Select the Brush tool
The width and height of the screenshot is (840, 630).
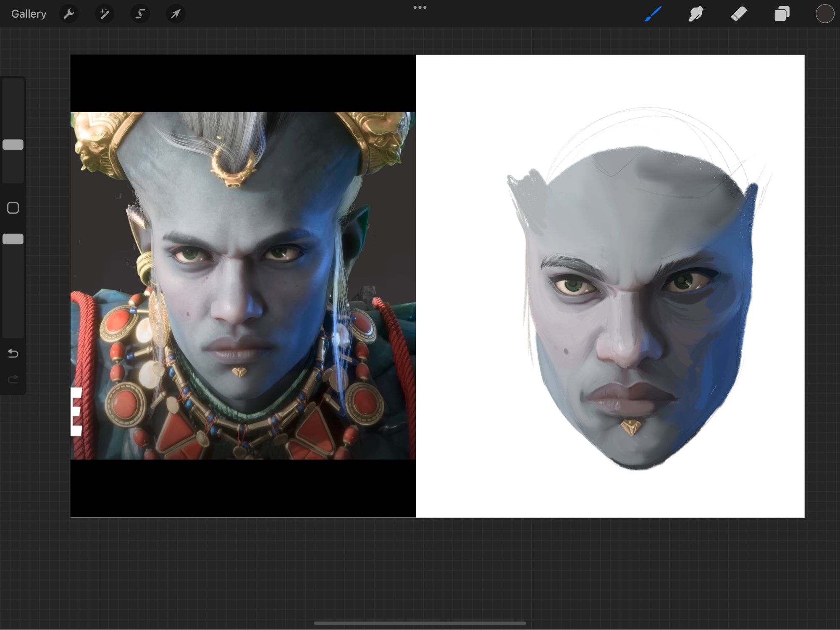click(653, 14)
